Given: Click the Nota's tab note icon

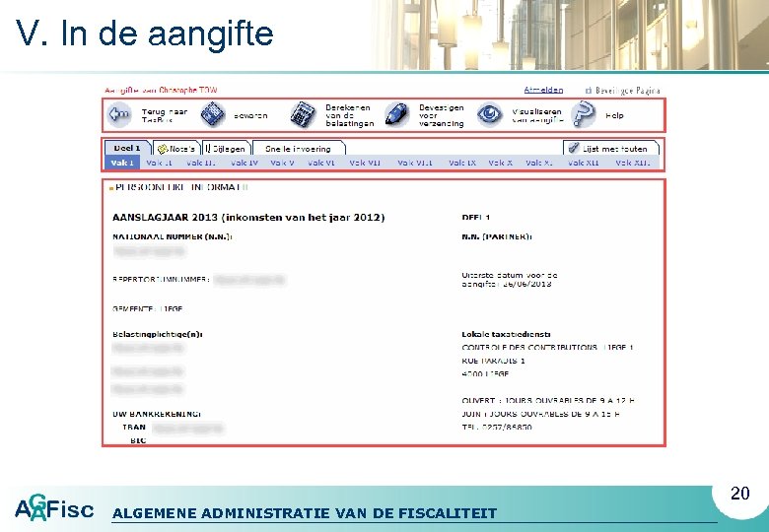Looking at the screenshot, I should [163, 149].
